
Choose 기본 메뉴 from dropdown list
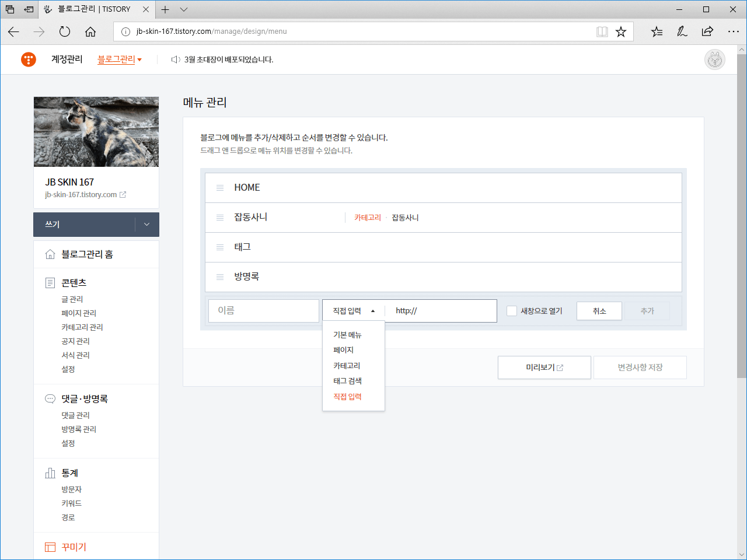coord(347,335)
